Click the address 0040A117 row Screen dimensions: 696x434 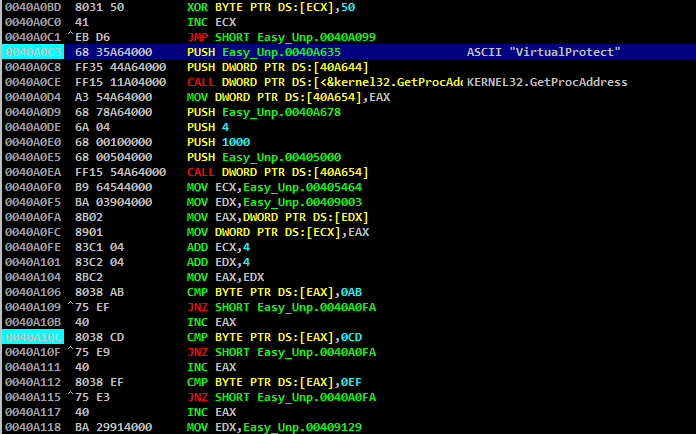pyautogui.click(x=348, y=412)
